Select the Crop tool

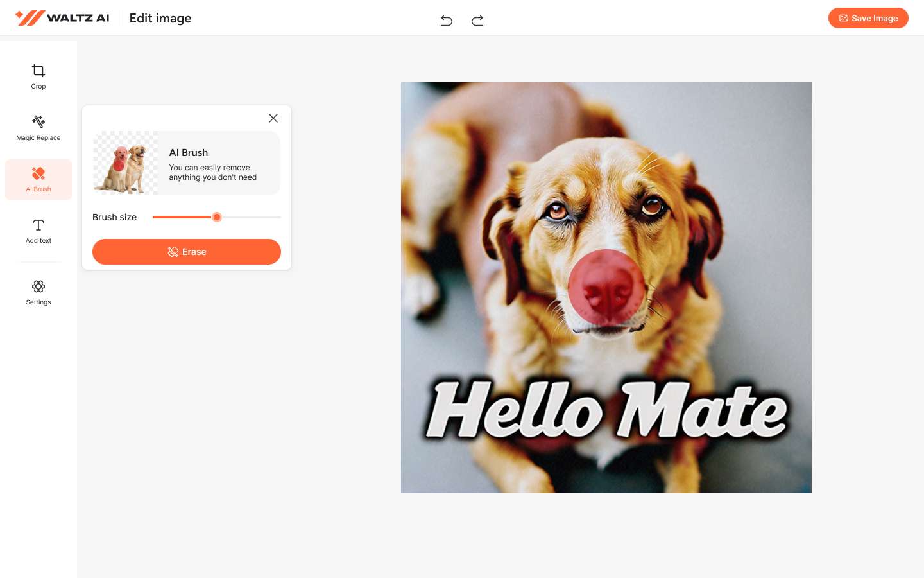(38, 76)
